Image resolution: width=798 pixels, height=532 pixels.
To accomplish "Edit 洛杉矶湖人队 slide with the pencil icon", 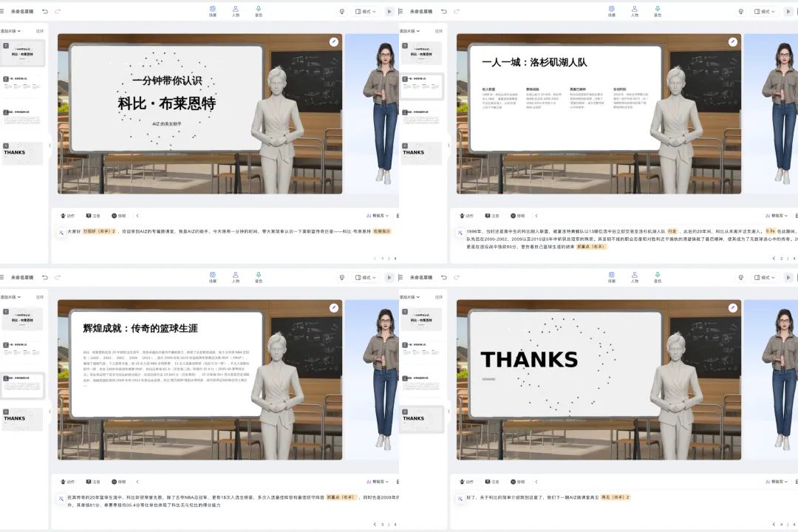I will tap(733, 41).
